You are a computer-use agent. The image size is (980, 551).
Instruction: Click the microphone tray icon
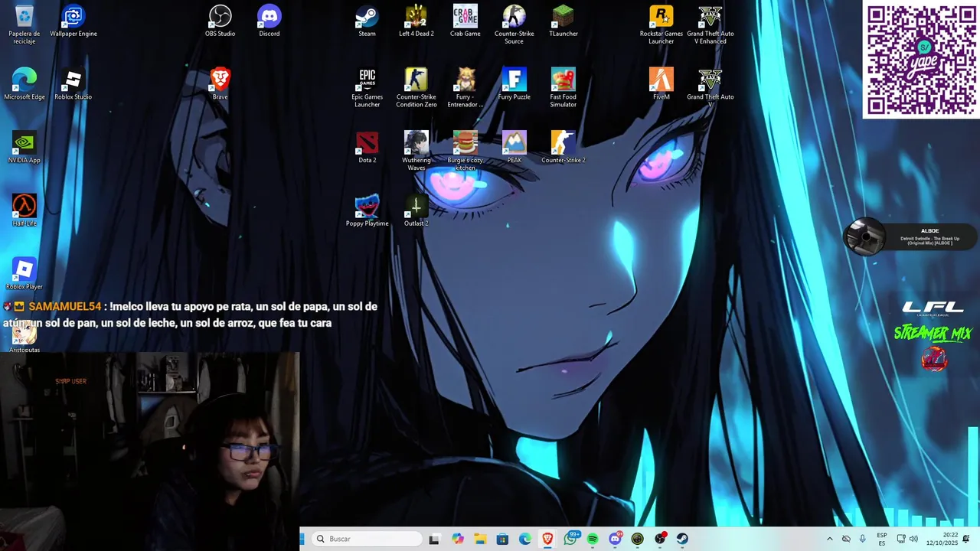[863, 539]
